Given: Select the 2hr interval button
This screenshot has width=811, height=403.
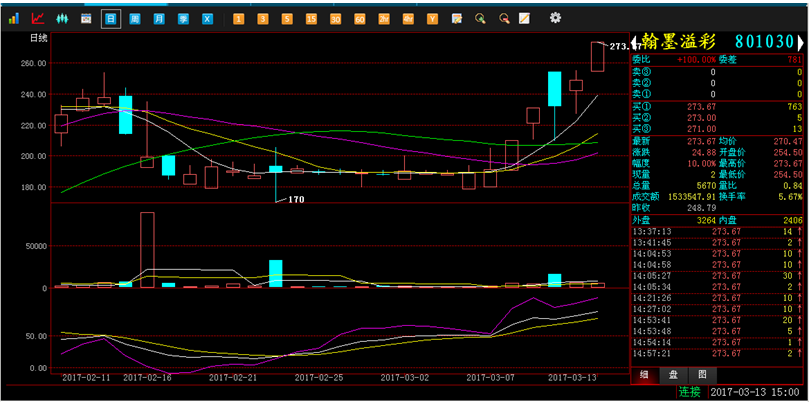Looking at the screenshot, I should (x=384, y=19).
